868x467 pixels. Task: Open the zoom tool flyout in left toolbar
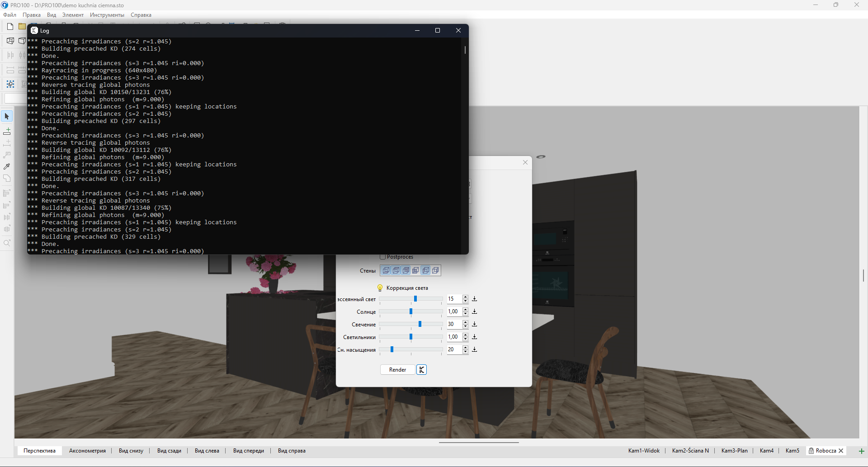pos(7,243)
